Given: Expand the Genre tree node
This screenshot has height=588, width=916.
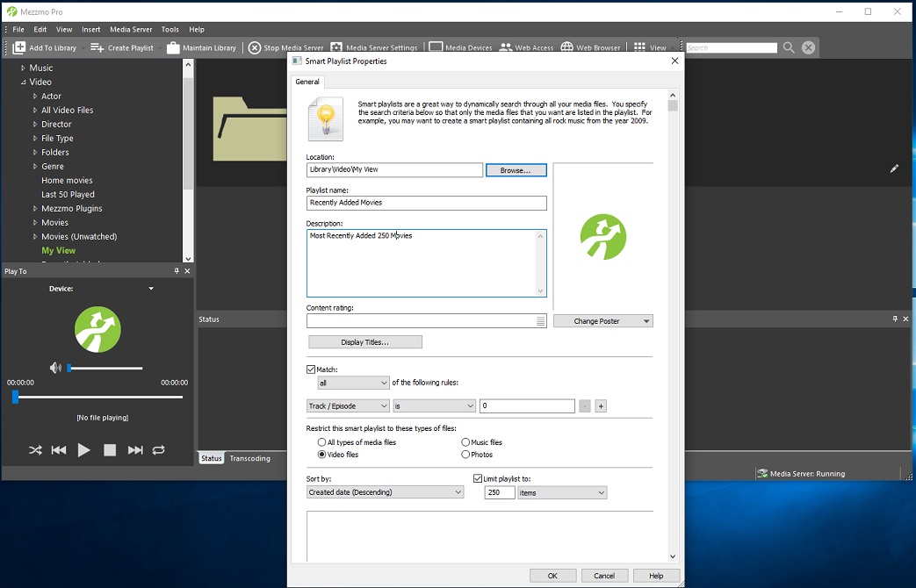Looking at the screenshot, I should (x=35, y=167).
